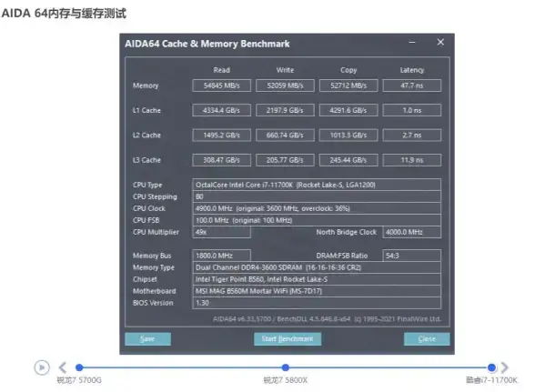The height and width of the screenshot is (392, 535).
Task: Click the slideshow play button
Action: (42, 367)
